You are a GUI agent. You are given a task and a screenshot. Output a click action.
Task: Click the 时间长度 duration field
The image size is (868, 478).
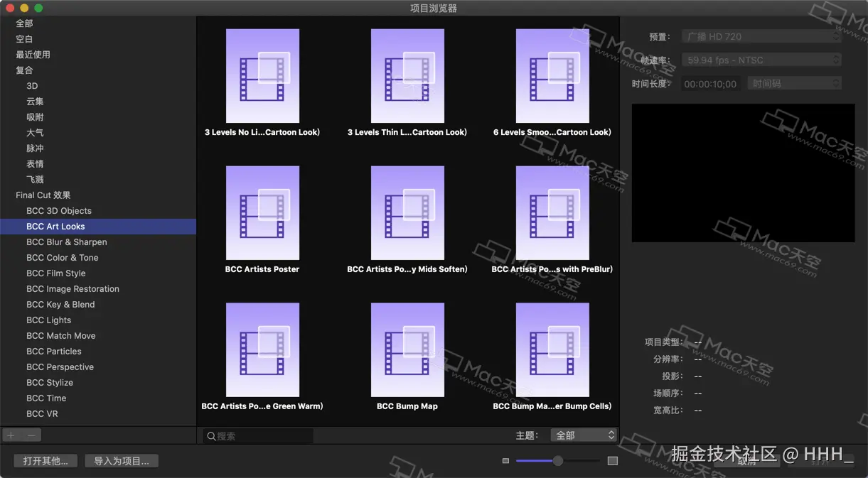point(710,84)
